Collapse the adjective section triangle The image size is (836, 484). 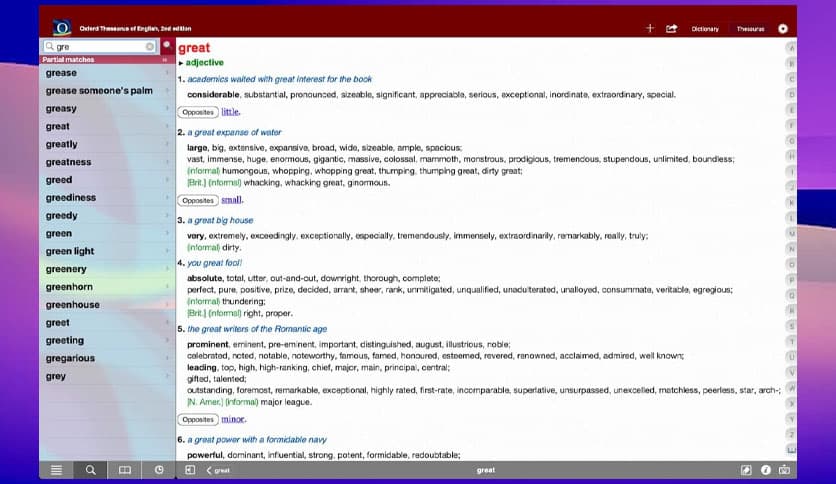point(181,63)
